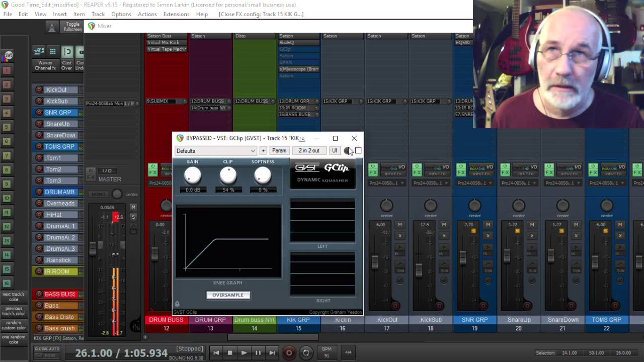Click the Pause transport button
Image resolution: width=644 pixels, height=362 pixels.
(x=258, y=353)
